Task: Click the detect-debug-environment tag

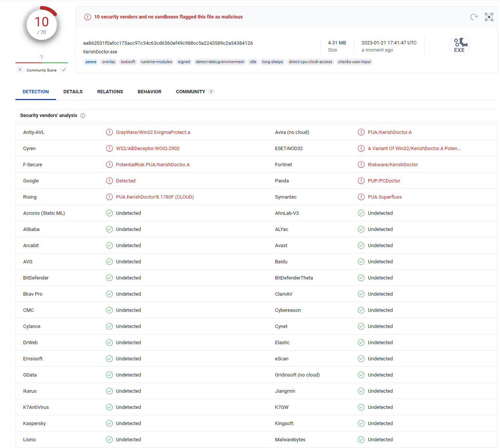Action: coord(220,62)
